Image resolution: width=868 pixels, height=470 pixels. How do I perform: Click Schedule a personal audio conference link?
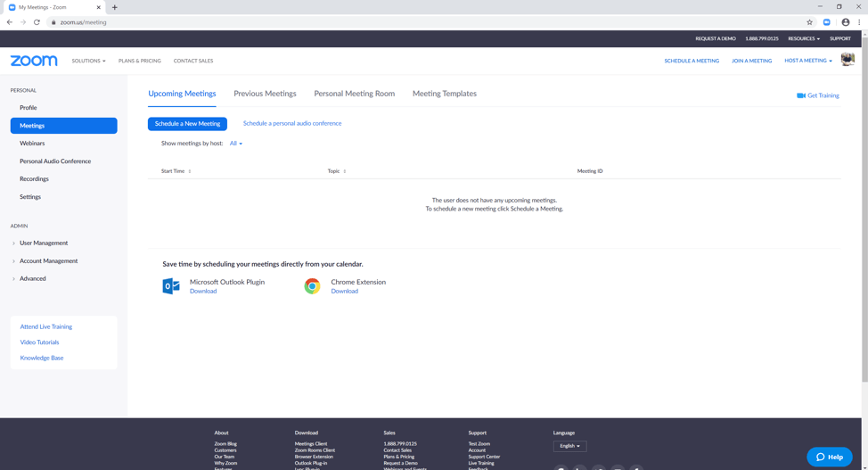pos(292,124)
